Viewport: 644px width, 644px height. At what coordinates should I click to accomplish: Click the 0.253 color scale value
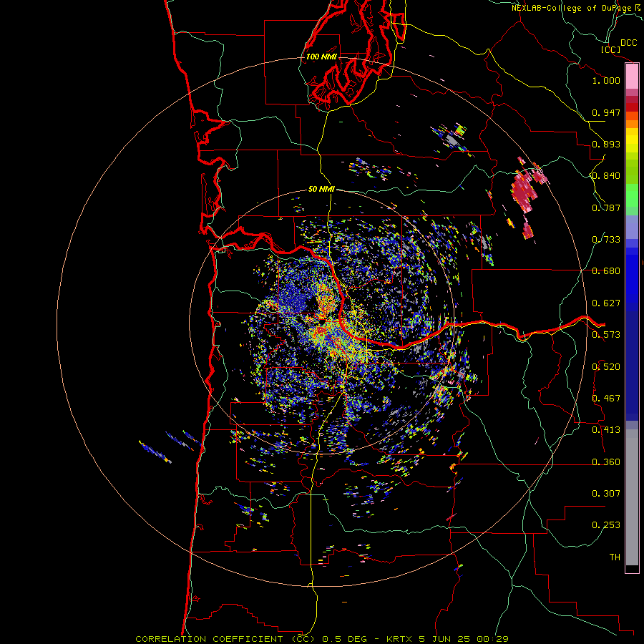point(606,525)
